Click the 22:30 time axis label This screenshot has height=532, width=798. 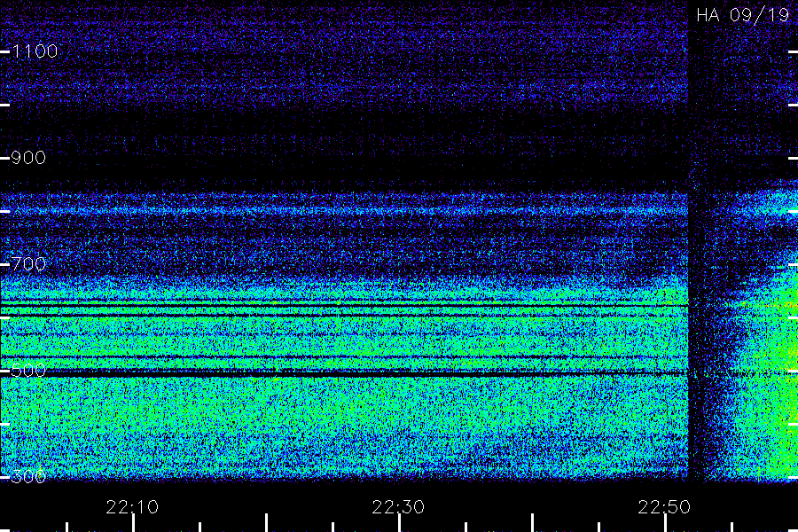(398, 507)
